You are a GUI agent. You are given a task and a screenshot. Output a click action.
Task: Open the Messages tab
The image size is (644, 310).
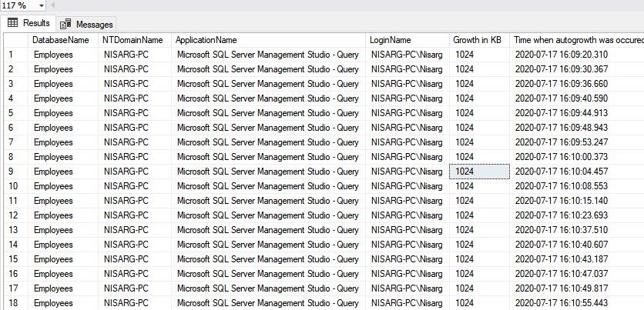(86, 25)
